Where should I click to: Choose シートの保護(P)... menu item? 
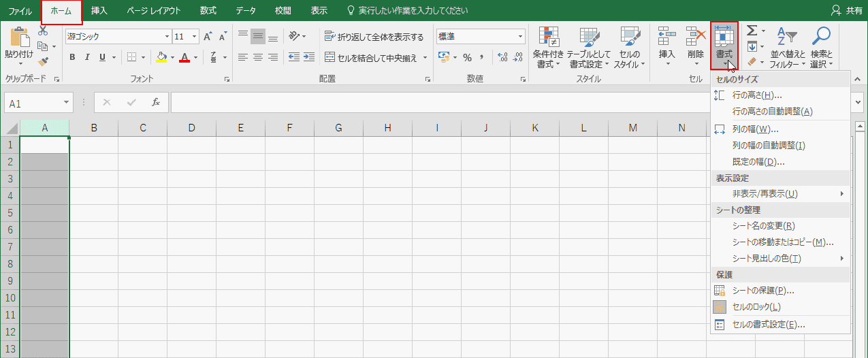click(x=780, y=291)
